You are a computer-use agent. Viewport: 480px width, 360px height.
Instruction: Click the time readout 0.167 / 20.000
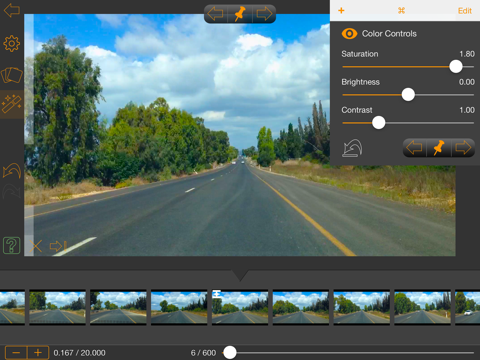79,353
